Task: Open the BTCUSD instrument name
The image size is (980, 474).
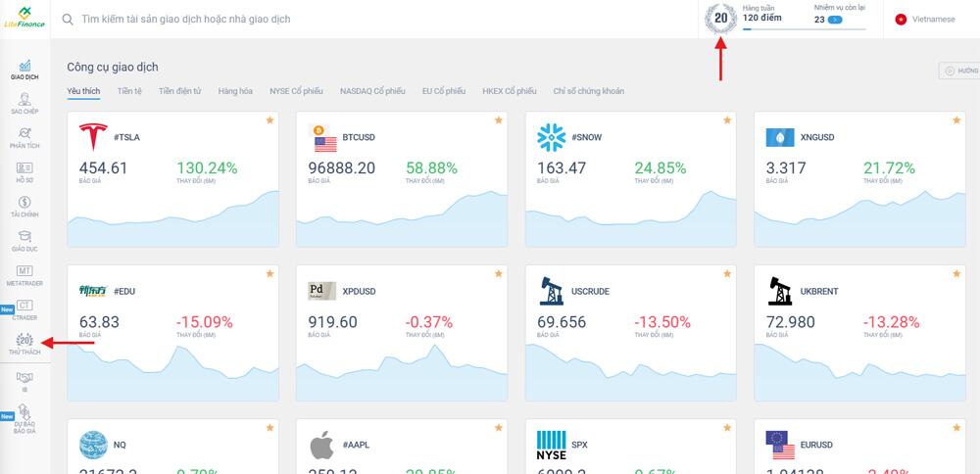Action: click(x=359, y=137)
